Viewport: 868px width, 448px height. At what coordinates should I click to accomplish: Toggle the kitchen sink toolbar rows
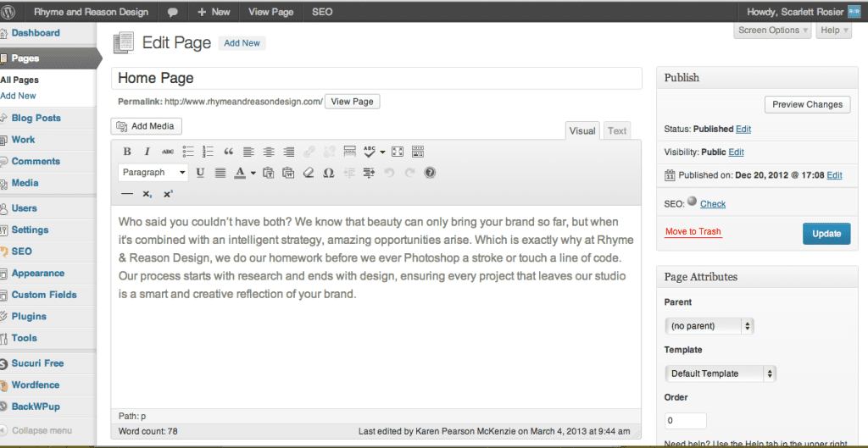[418, 152]
